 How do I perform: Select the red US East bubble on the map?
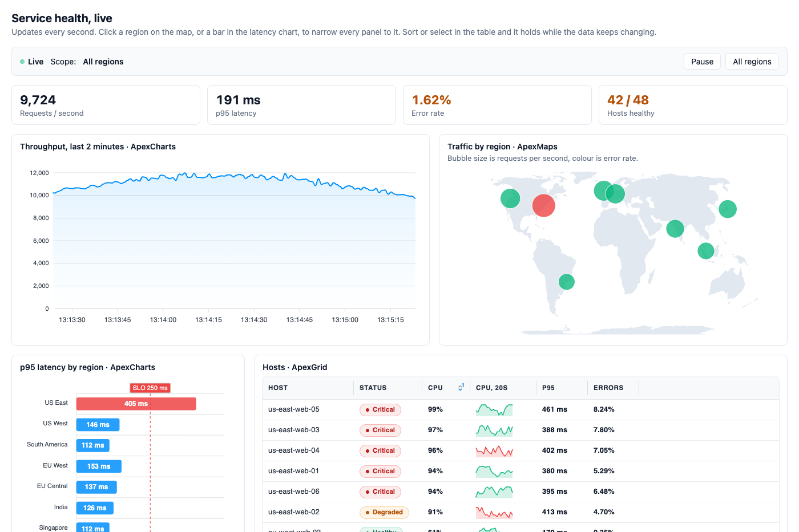(543, 206)
